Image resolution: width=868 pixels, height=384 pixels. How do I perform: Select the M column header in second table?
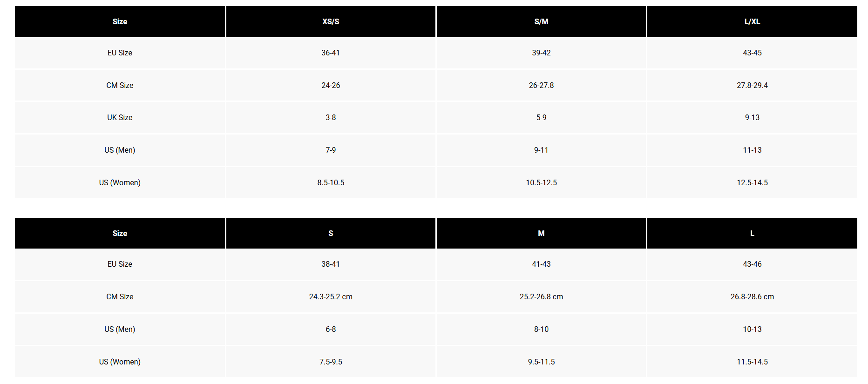(541, 233)
